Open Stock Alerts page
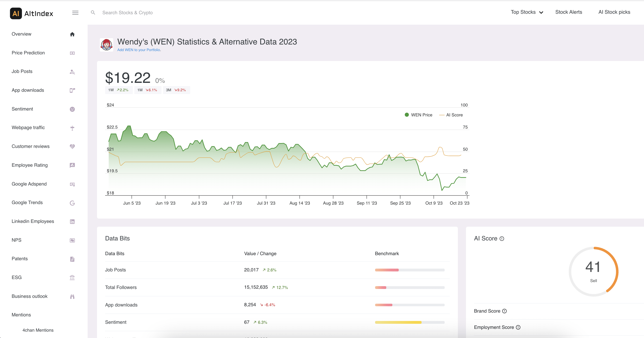This screenshot has height=338, width=644. pos(569,12)
